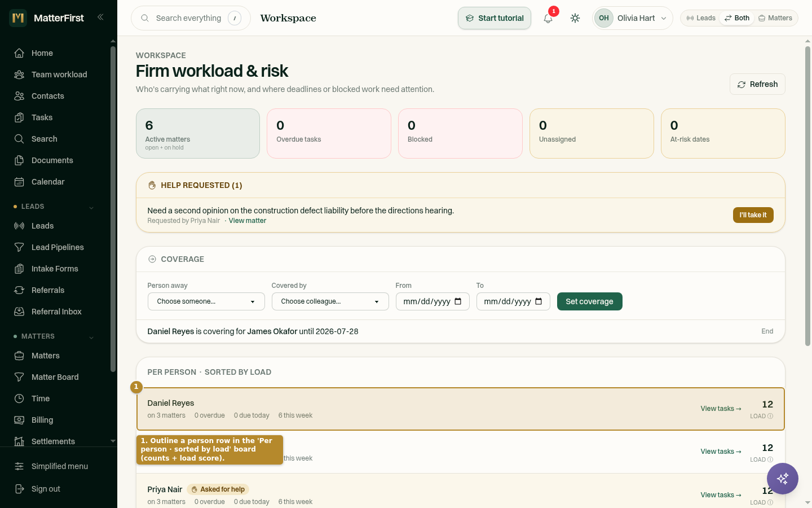Click COVERAGE section header
The width and height of the screenshot is (812, 508).
point(182,259)
